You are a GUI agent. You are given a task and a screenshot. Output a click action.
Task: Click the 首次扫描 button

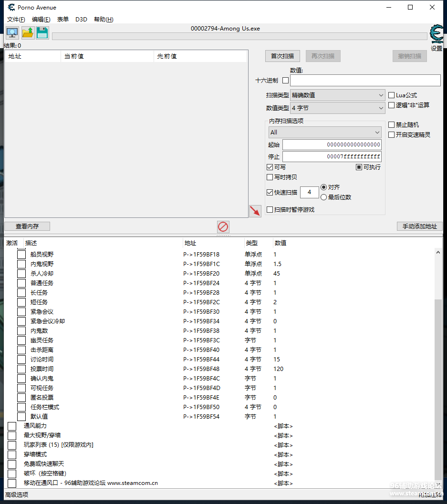pyautogui.click(x=282, y=56)
